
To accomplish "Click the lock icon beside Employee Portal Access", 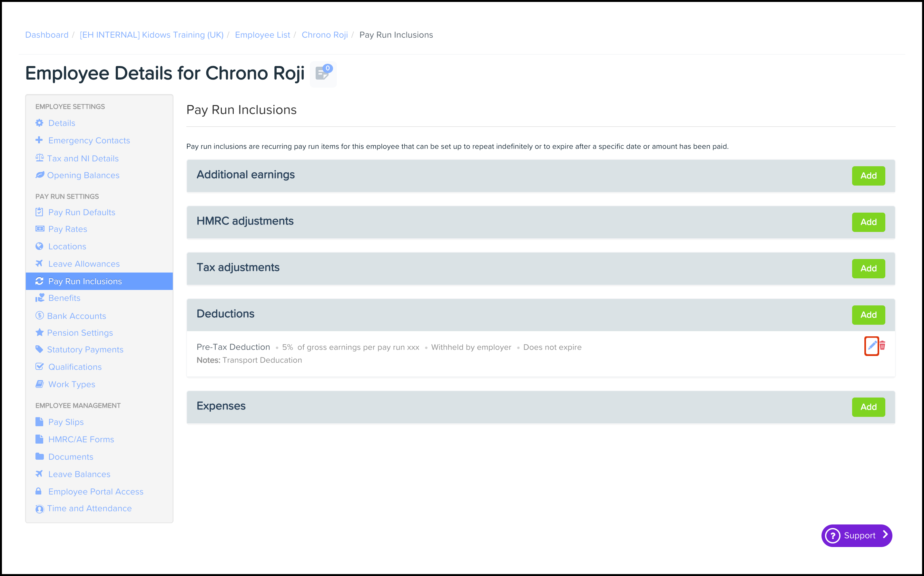I will [x=38, y=491].
